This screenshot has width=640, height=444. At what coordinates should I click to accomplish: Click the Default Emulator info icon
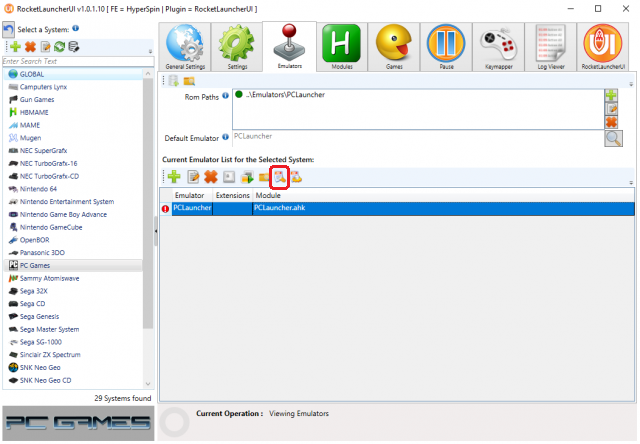[x=225, y=137]
